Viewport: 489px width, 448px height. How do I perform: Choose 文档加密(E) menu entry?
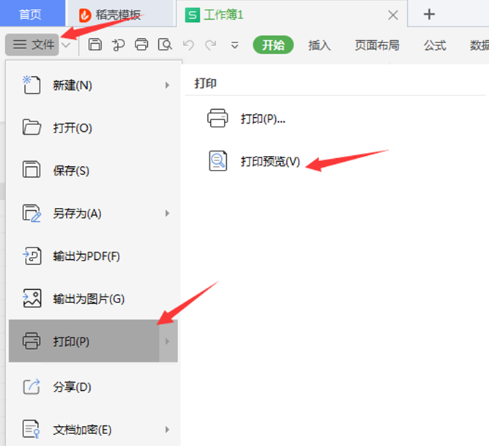(93, 430)
